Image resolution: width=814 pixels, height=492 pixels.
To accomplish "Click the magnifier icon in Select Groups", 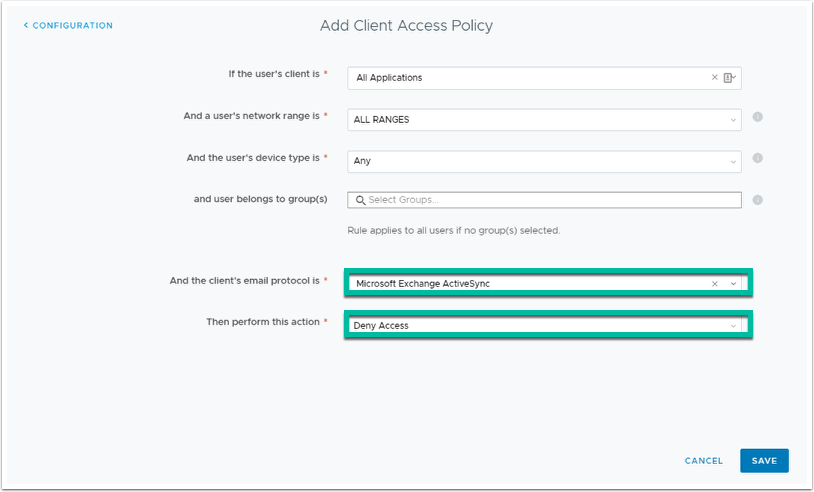I will point(360,200).
